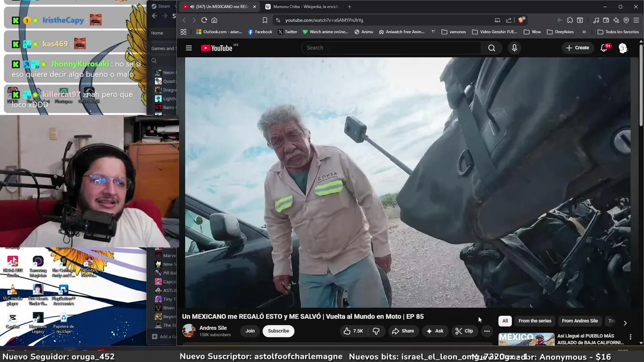
Task: Go to browser home page icon
Action: 214,20
